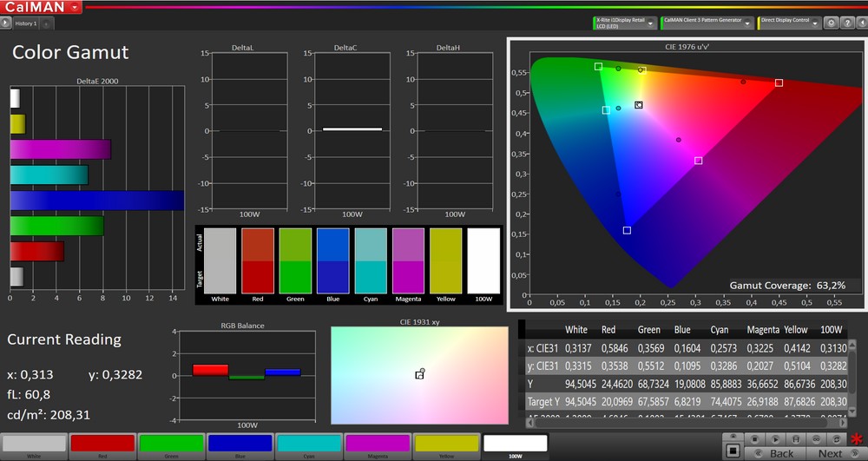Select the Magenta pattern swatch

(378, 445)
